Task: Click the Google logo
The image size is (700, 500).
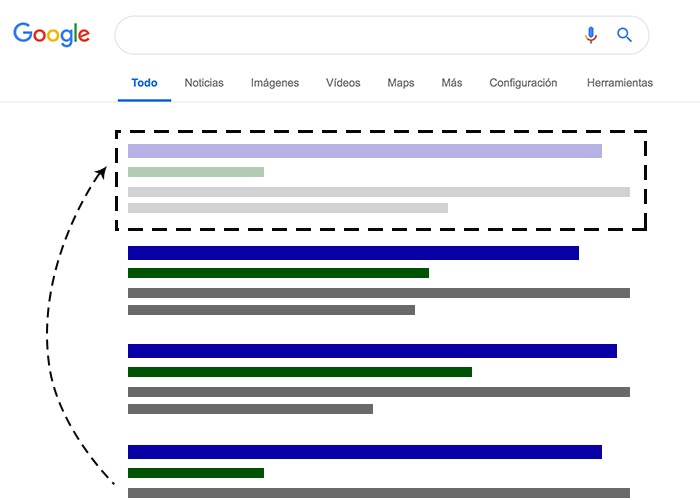Action: coord(51,34)
